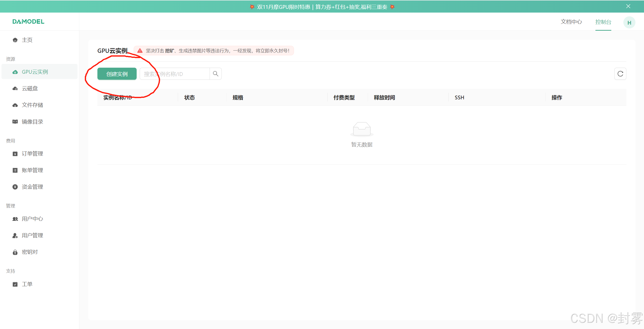Select GPU云实例 in sidebar
Viewport: 644px width, 329px height.
(x=35, y=72)
